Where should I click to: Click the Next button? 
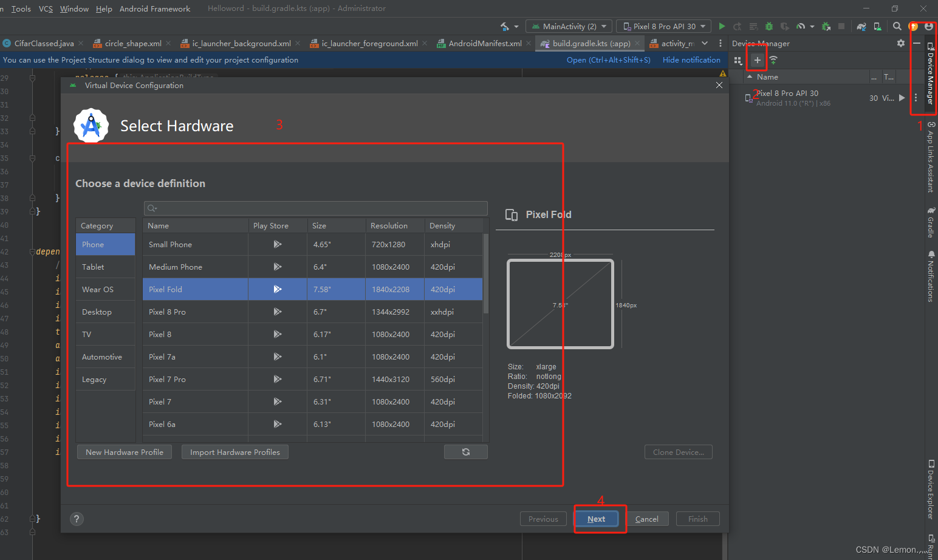[596, 519]
